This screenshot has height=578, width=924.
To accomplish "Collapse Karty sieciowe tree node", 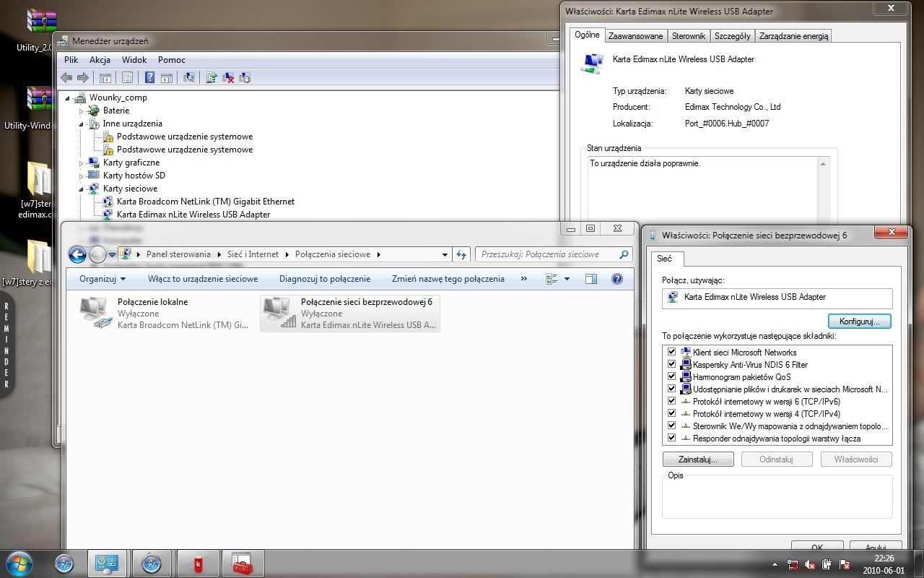I will [x=82, y=189].
